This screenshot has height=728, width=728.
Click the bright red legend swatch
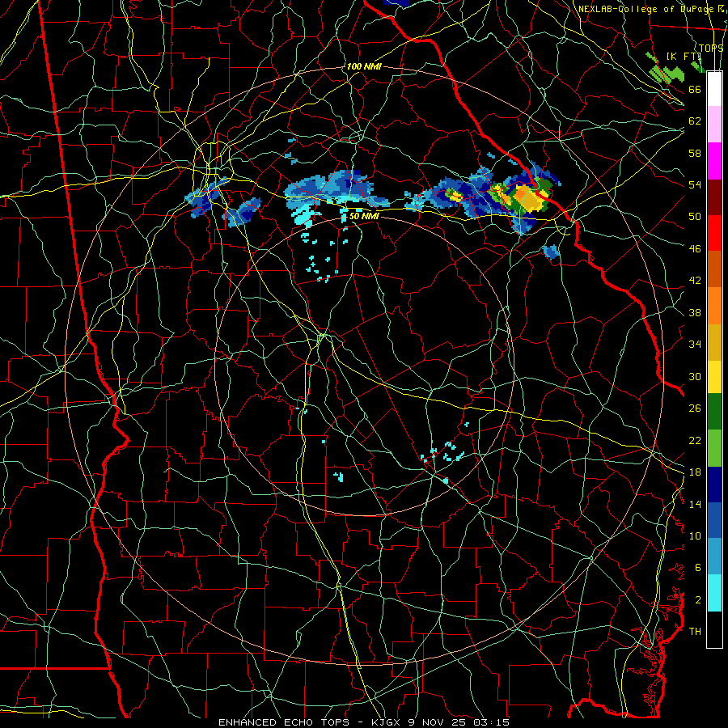714,233
